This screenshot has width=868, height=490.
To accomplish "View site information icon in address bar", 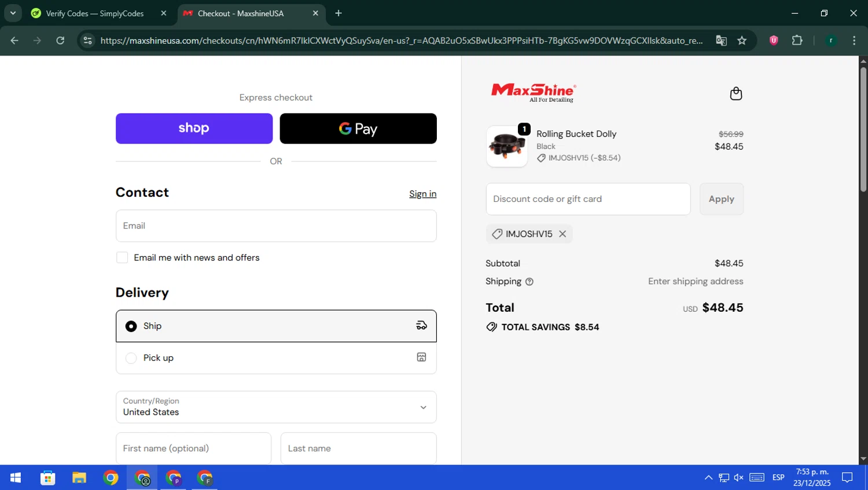I will coord(87,40).
